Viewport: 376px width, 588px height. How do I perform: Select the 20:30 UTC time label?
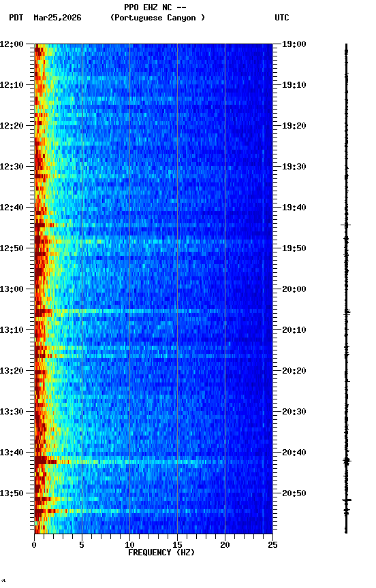pos(294,412)
